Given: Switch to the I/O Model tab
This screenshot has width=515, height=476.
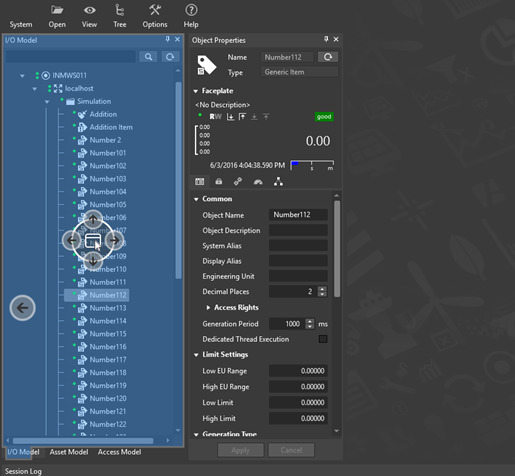Looking at the screenshot, I should click(x=23, y=452).
